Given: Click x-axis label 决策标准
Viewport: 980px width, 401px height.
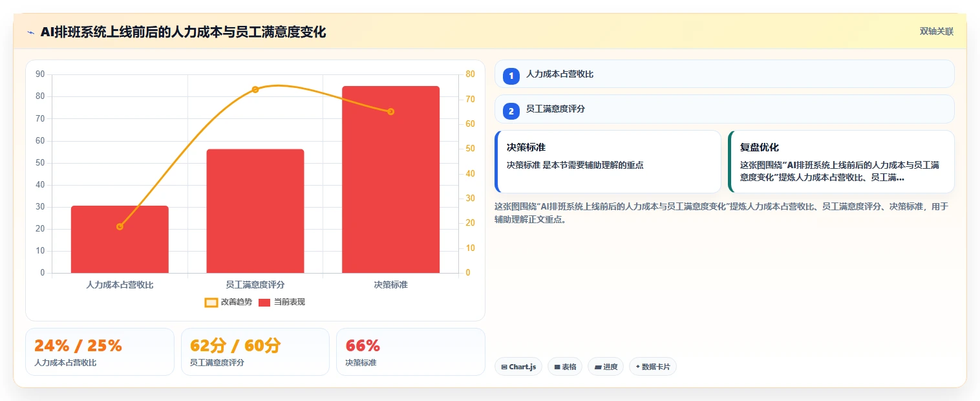Looking at the screenshot, I should pyautogui.click(x=391, y=285).
